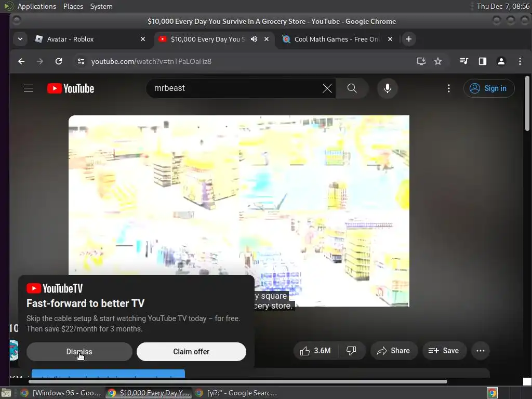Close the Cool Math Games tab
This screenshot has width=532, height=399.
390,39
